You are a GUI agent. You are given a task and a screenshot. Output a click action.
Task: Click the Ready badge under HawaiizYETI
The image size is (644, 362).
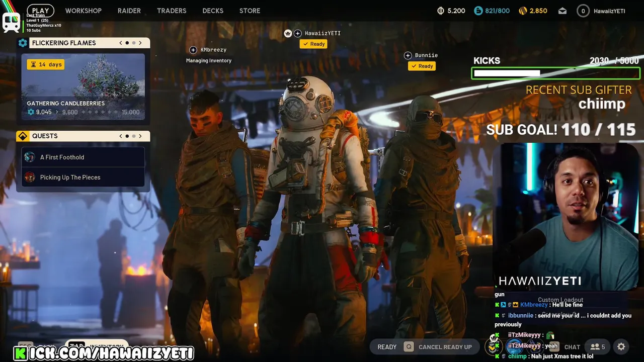(313, 44)
